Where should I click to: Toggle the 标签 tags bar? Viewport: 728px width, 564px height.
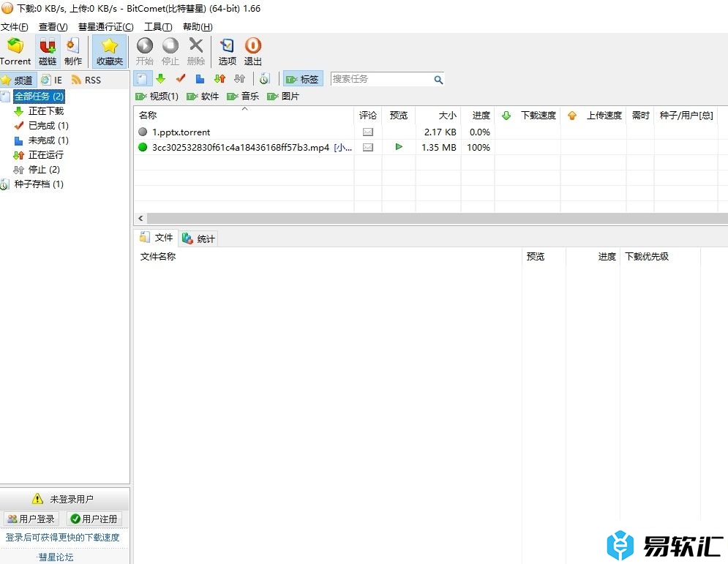(303, 80)
